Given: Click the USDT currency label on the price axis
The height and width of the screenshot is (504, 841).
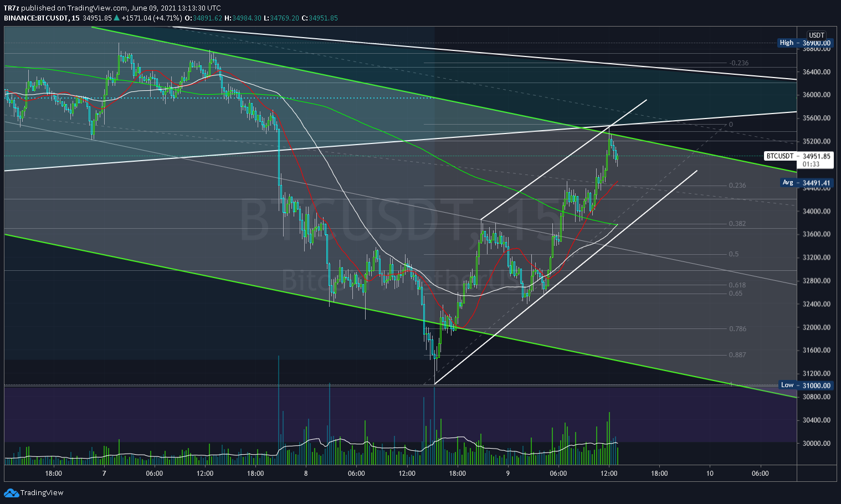Looking at the screenshot, I should point(817,35).
